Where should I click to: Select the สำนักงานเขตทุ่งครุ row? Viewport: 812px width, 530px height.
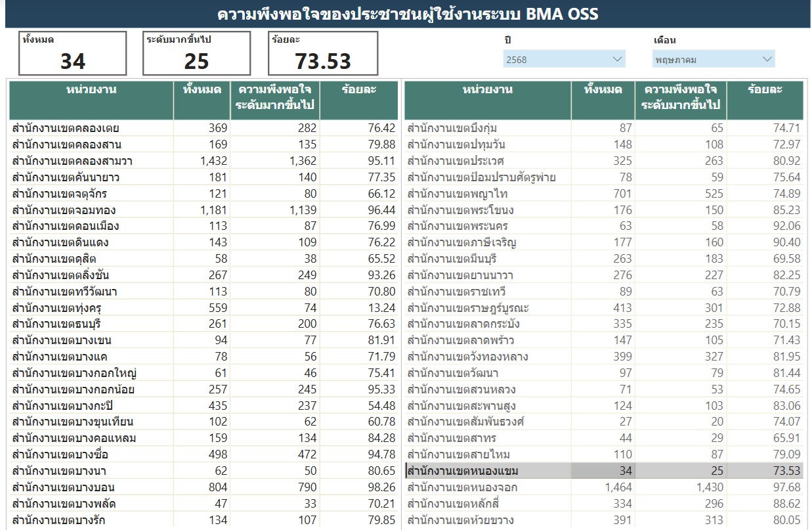click(x=66, y=308)
